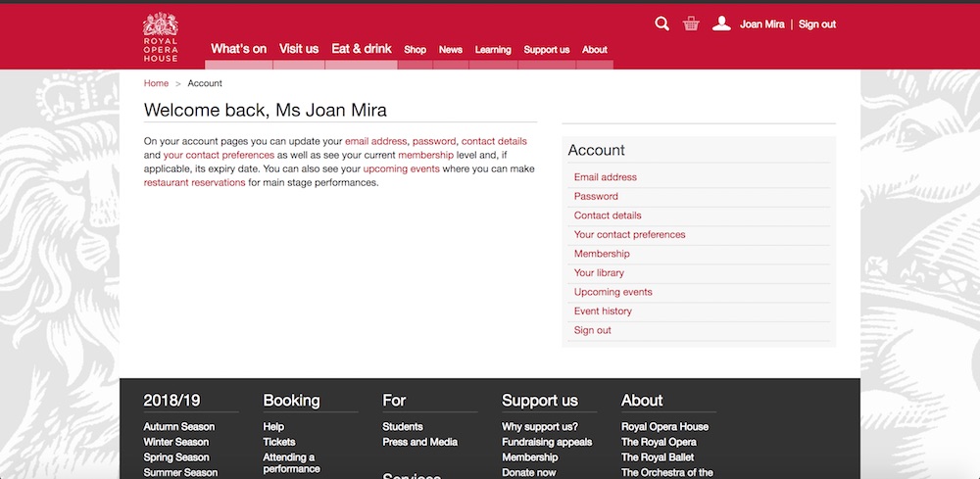The height and width of the screenshot is (479, 980).
Task: Click the inline restaurant reservations link
Action: [194, 182]
